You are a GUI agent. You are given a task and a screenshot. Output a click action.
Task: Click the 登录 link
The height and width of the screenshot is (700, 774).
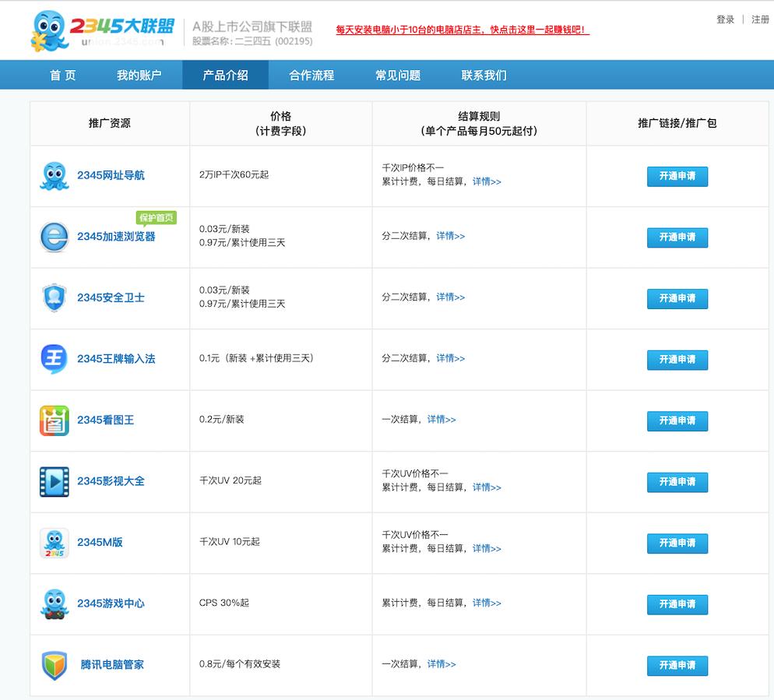tap(725, 19)
